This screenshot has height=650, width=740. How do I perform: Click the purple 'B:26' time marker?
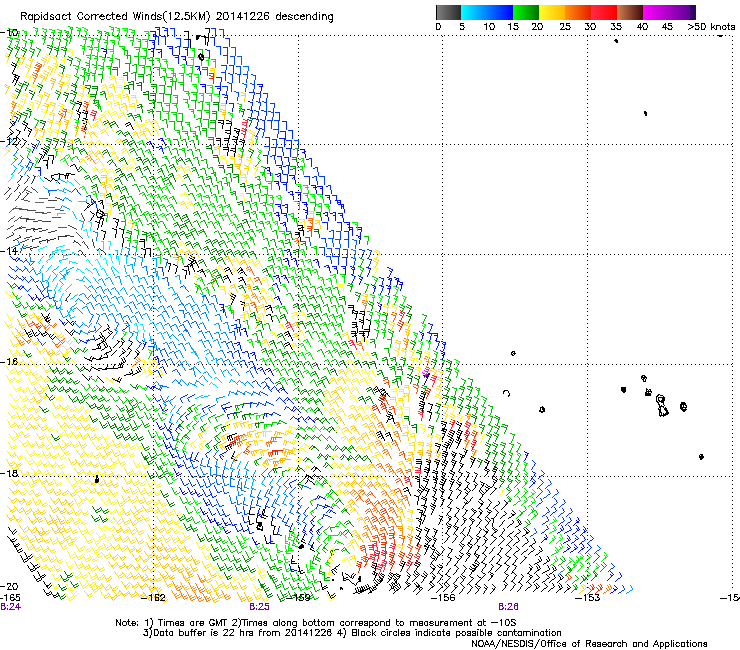pos(508,607)
